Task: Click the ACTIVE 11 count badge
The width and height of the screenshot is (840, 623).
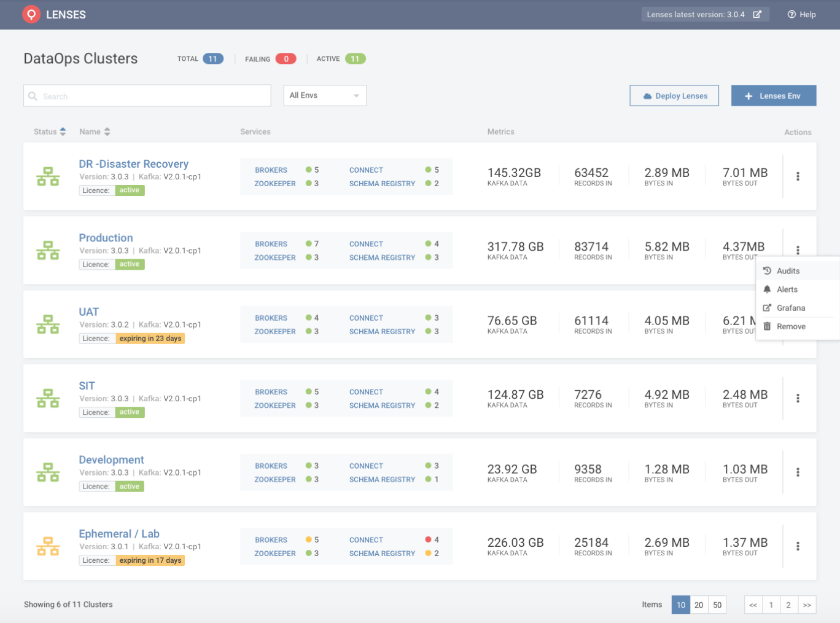Action: pyautogui.click(x=356, y=59)
